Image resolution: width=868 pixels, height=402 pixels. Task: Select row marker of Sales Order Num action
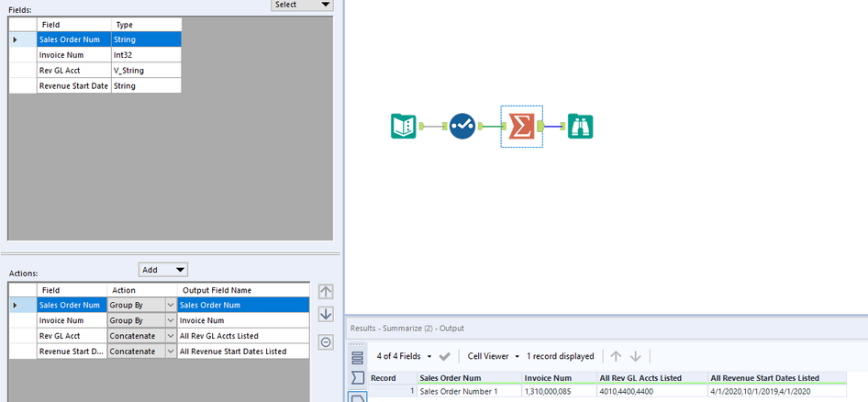(23, 305)
